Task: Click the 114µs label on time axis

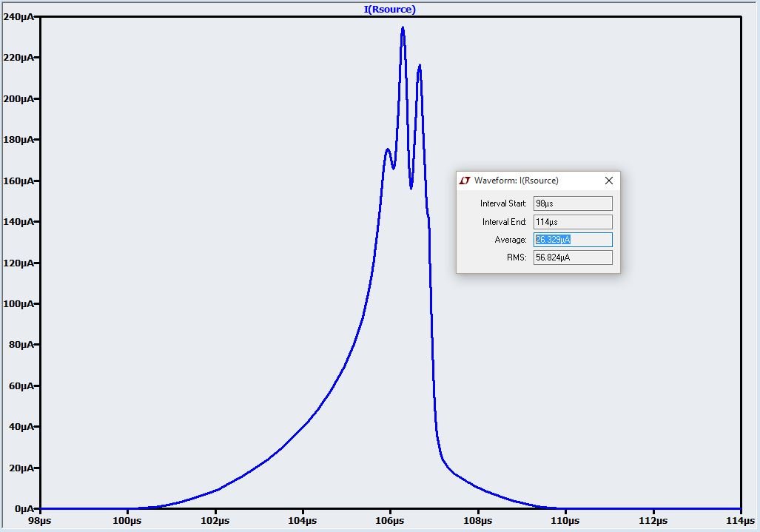Action: (x=740, y=521)
